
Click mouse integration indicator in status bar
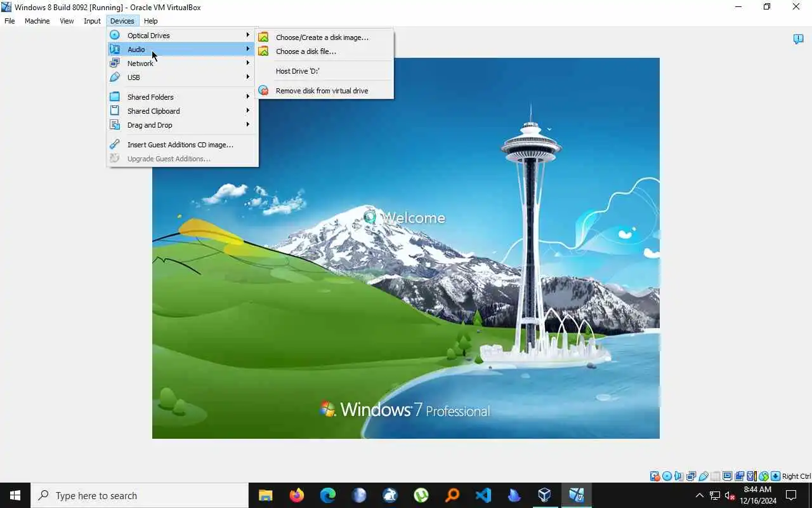[763, 476]
